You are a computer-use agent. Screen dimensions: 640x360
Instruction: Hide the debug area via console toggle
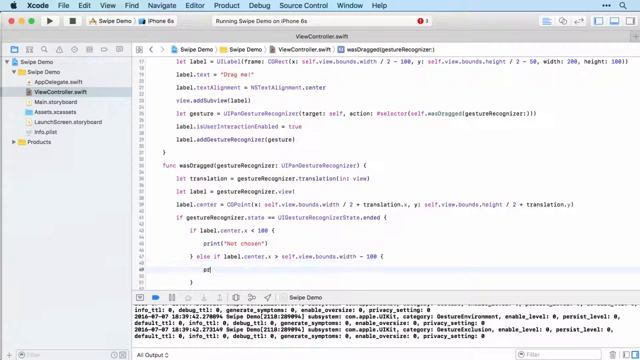click(x=140, y=298)
